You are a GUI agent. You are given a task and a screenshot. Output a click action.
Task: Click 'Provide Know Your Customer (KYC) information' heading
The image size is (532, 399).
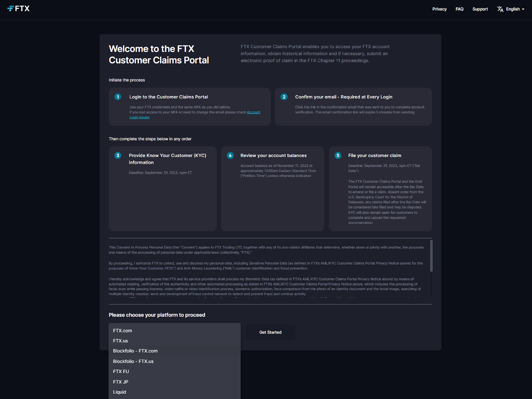coord(168,159)
